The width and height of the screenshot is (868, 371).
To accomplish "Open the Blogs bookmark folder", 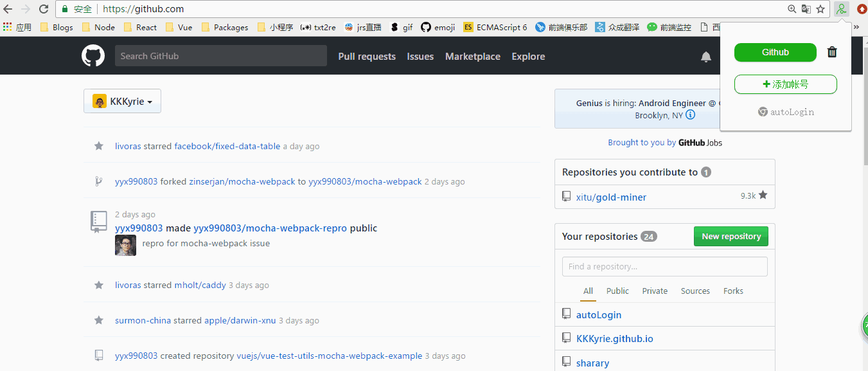I will point(57,27).
